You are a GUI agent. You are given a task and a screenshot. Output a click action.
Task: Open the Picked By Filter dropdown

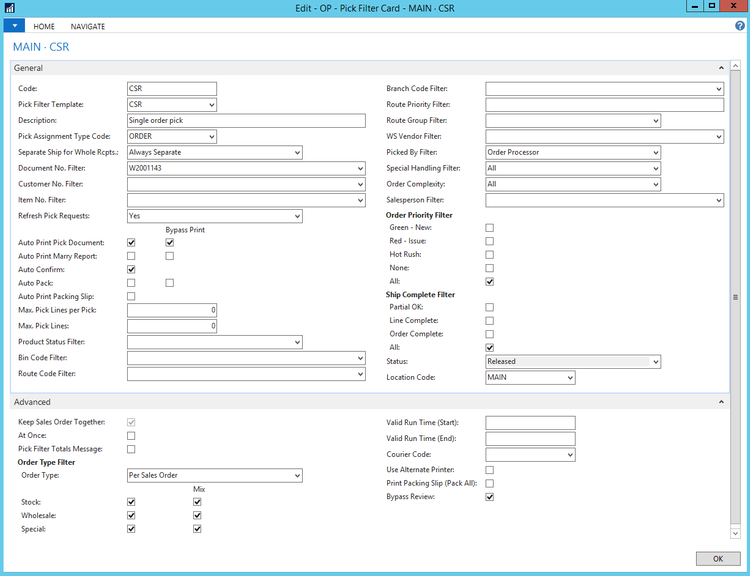[x=656, y=153]
